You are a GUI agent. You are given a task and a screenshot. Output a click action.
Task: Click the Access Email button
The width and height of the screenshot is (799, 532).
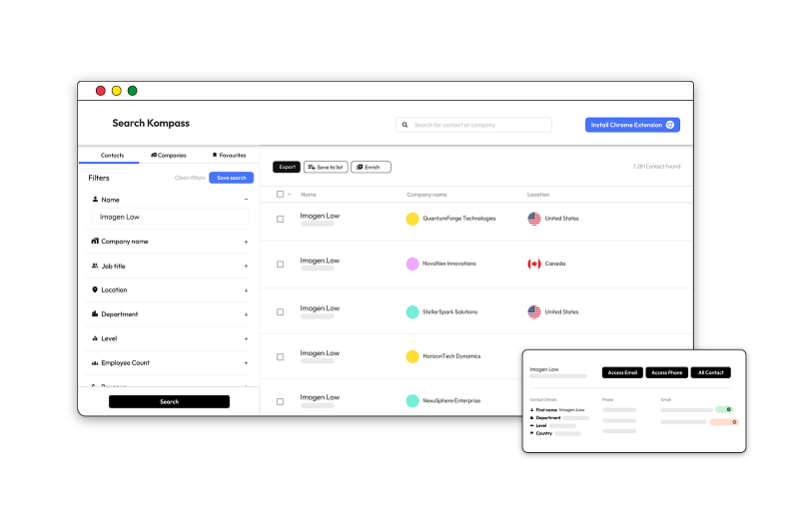[x=622, y=372]
